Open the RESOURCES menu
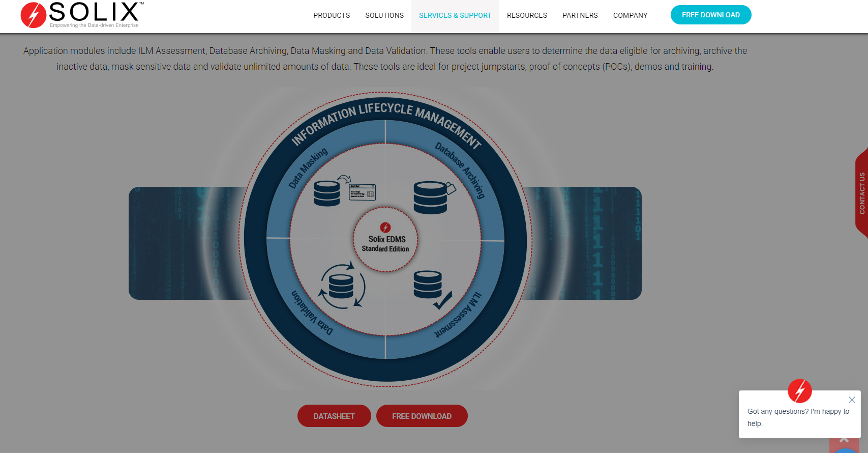This screenshot has width=868, height=453. [527, 15]
